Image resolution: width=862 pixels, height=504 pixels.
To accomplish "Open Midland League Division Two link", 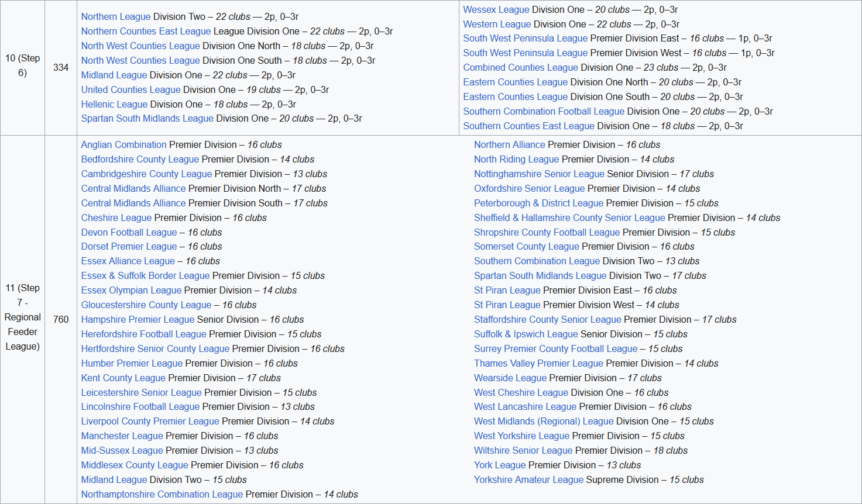I will pyautogui.click(x=114, y=480).
